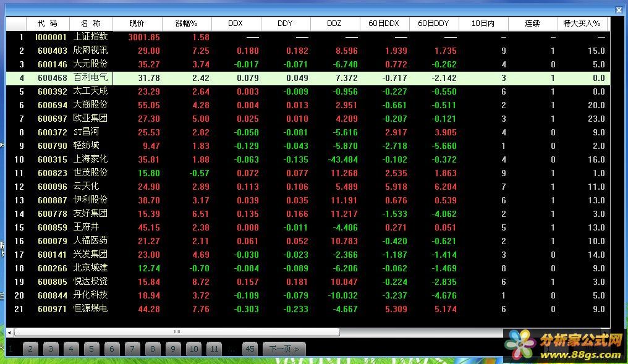Go to page 9

click(174, 349)
